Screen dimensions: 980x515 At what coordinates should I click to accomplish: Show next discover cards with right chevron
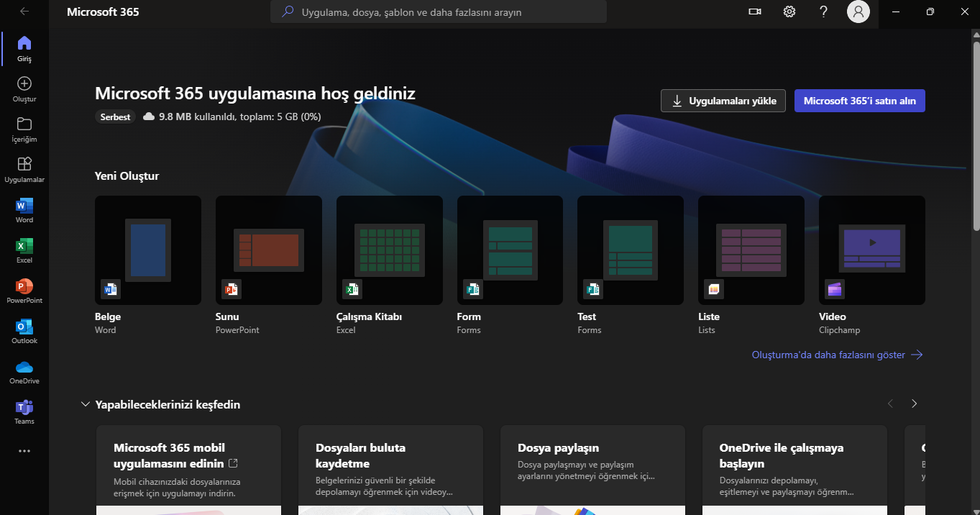point(914,404)
